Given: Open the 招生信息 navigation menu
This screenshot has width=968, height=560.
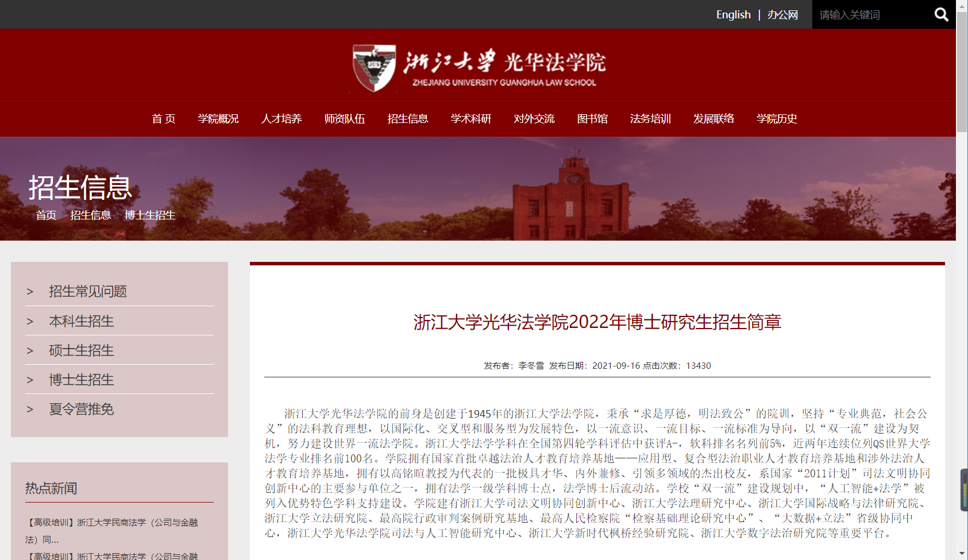Looking at the screenshot, I should click(x=407, y=119).
